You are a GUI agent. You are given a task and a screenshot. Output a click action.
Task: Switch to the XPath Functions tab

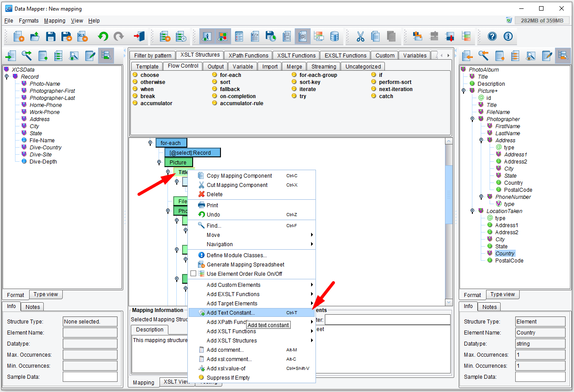[248, 55]
